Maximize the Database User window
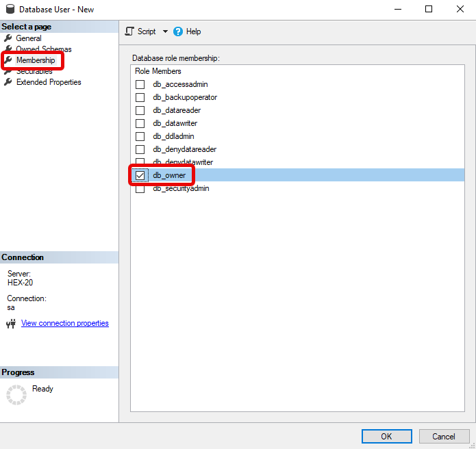The image size is (476, 449). [x=429, y=10]
